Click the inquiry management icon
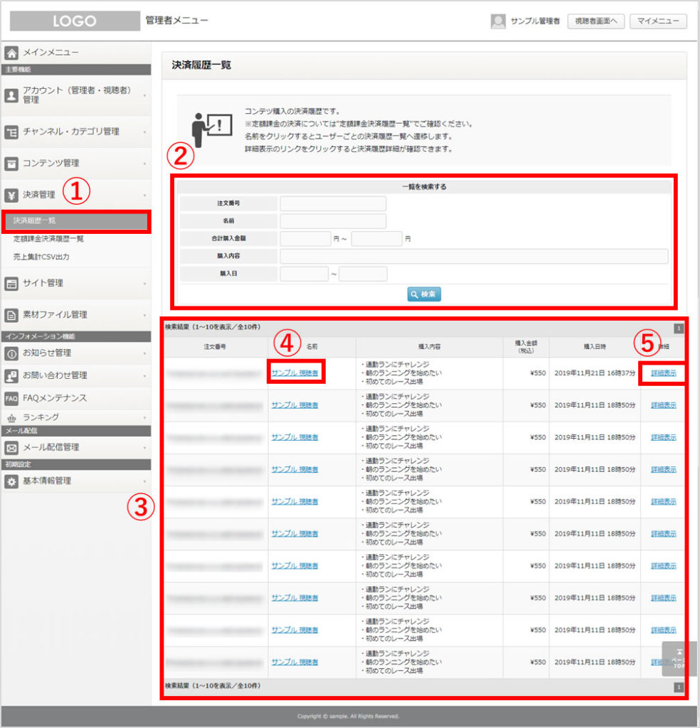700x728 pixels. click(11, 375)
